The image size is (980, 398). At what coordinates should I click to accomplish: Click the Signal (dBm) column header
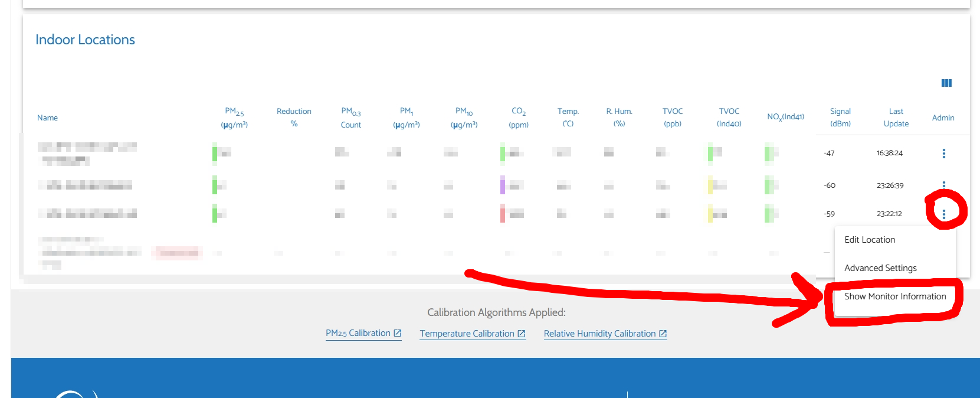tap(840, 118)
